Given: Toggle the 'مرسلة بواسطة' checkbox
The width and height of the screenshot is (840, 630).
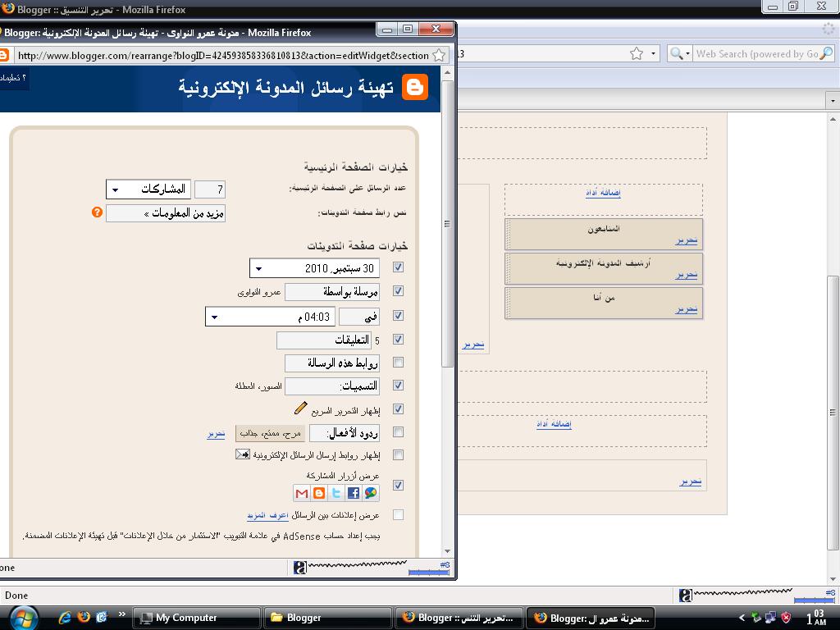Looking at the screenshot, I should [398, 291].
